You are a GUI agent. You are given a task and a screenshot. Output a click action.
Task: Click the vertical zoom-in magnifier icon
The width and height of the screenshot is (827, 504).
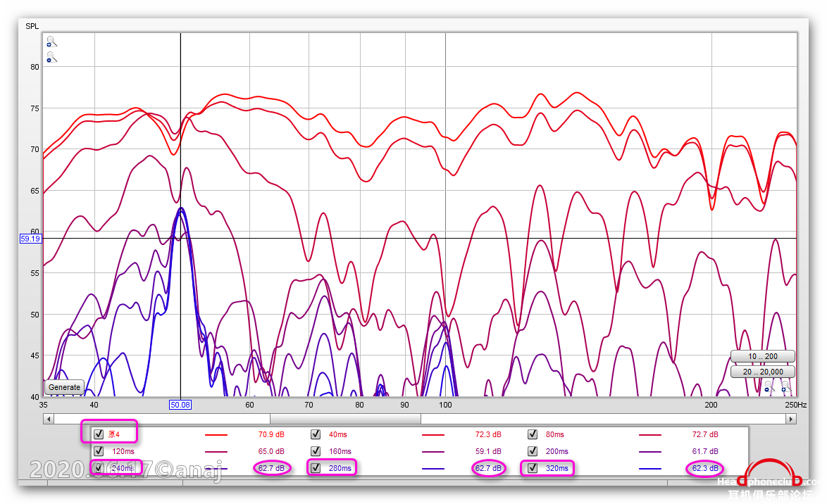tap(51, 42)
